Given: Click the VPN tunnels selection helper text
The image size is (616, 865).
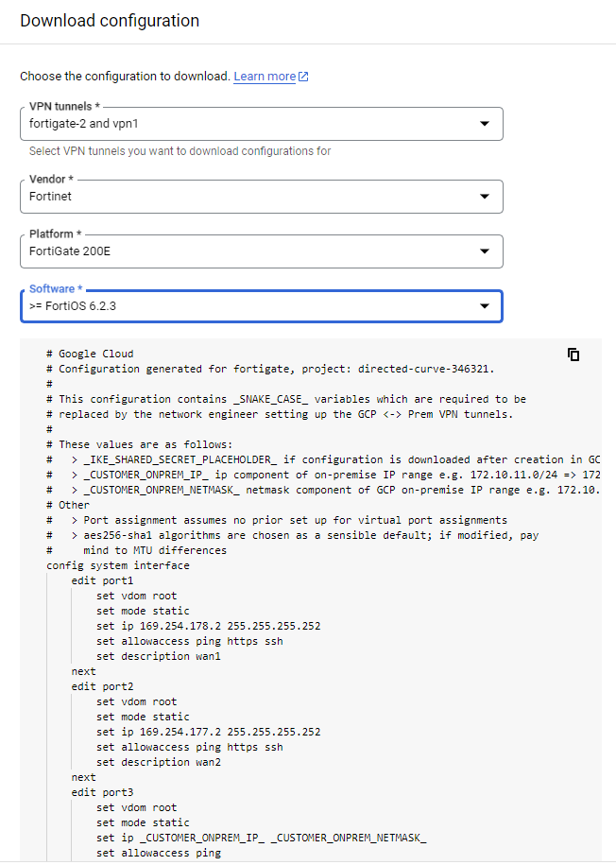Looking at the screenshot, I should coord(180,151).
